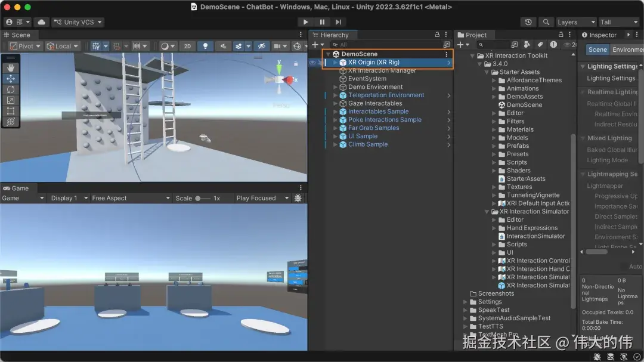Screen dimensions: 644x362
Task: Lock the Project panel
Action: (561, 35)
